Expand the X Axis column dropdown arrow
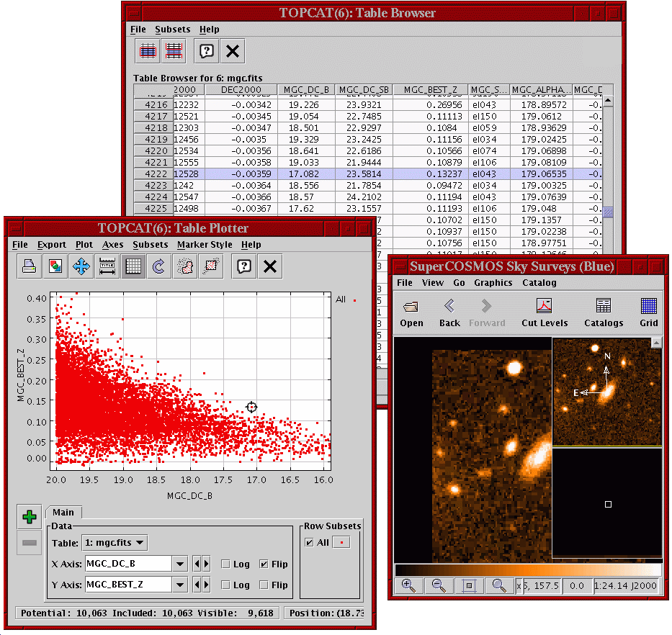Viewport: 672px width, 635px height. tap(180, 564)
